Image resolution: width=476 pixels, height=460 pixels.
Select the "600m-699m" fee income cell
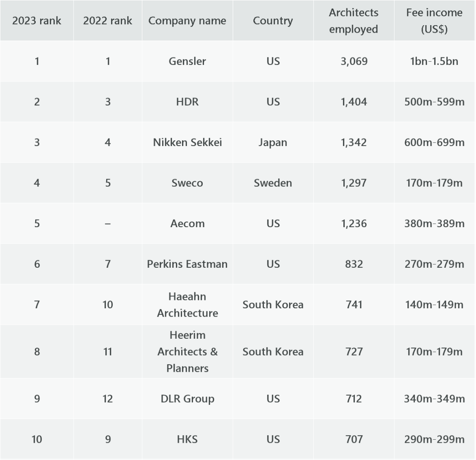pos(434,142)
